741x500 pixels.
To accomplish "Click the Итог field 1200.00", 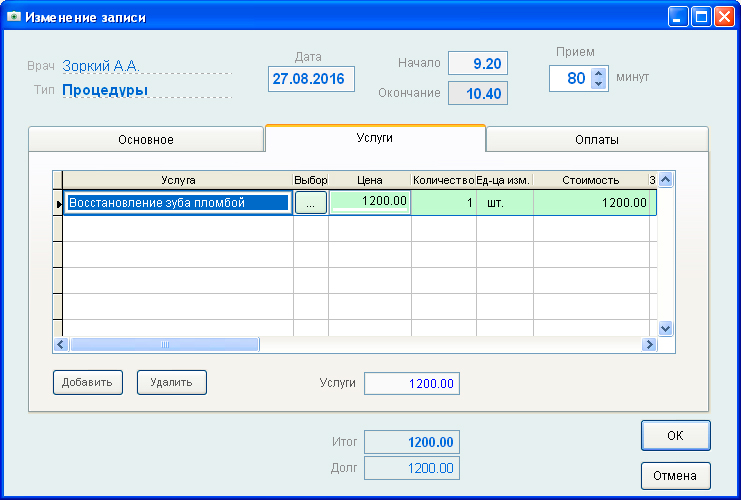I will click(412, 442).
